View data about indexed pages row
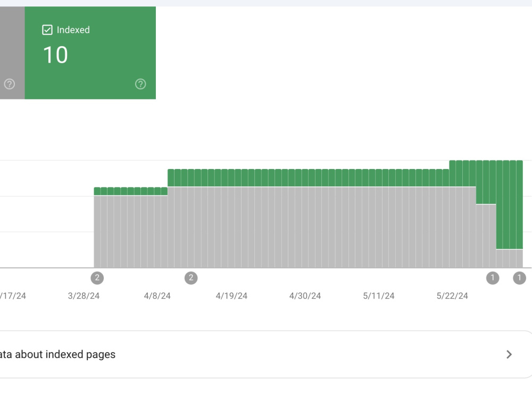Screen dimensions: 532x398 point(266,354)
